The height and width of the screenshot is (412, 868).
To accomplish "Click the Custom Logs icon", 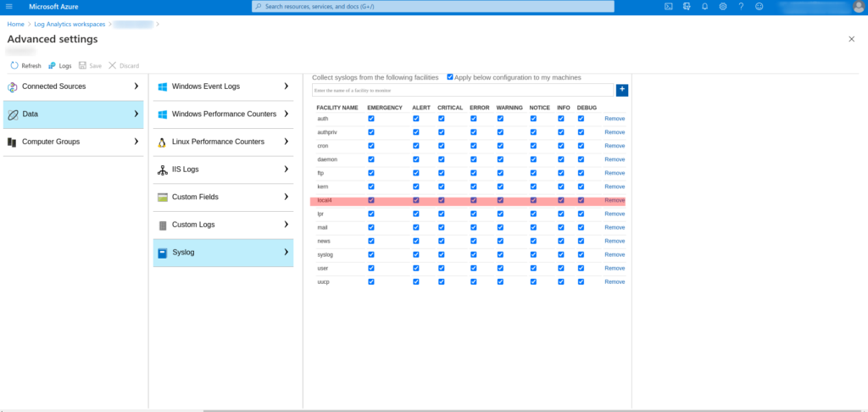I will coord(162,225).
